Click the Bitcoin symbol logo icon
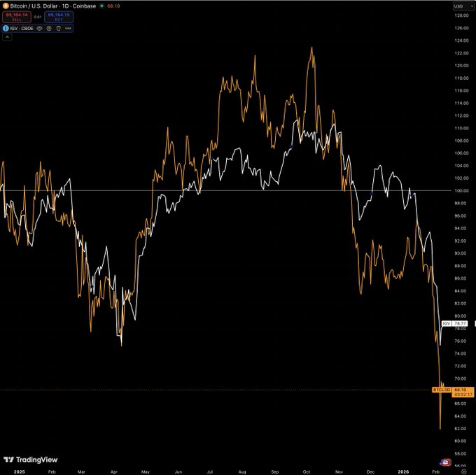This screenshot has width=476, height=475. click(x=6, y=6)
